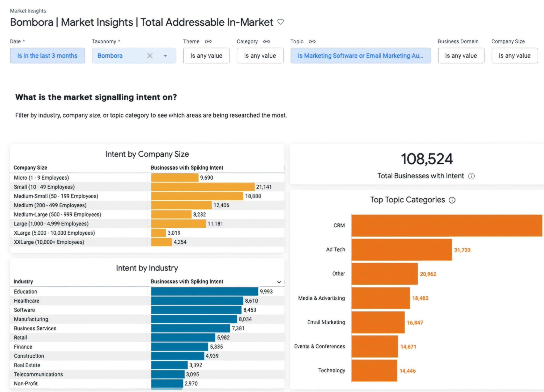This screenshot has width=544, height=392.
Task: Click the Education industry row
Action: coord(147,291)
